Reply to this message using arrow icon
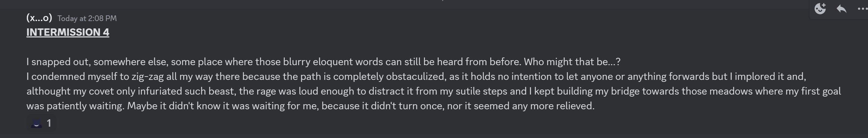 coord(841,9)
